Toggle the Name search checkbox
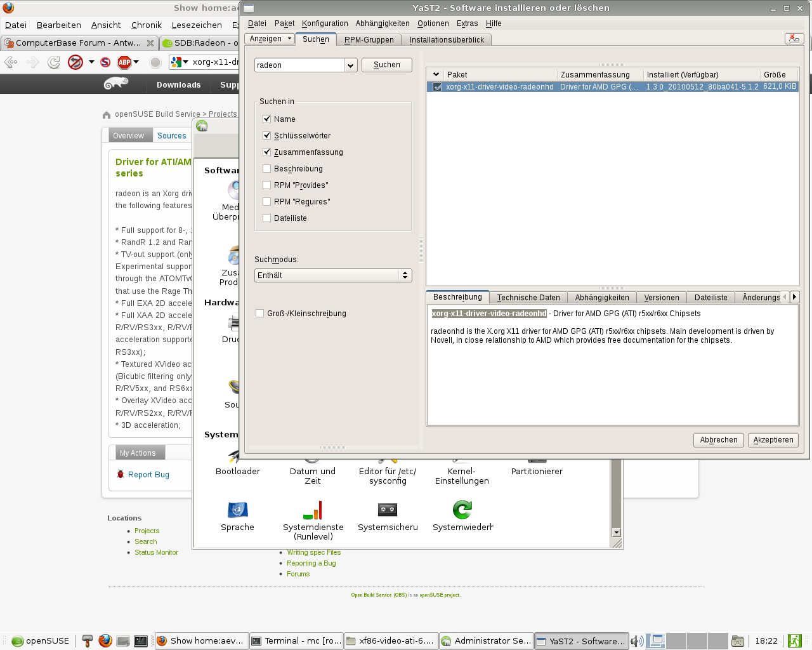812x650 pixels. pyautogui.click(x=266, y=119)
